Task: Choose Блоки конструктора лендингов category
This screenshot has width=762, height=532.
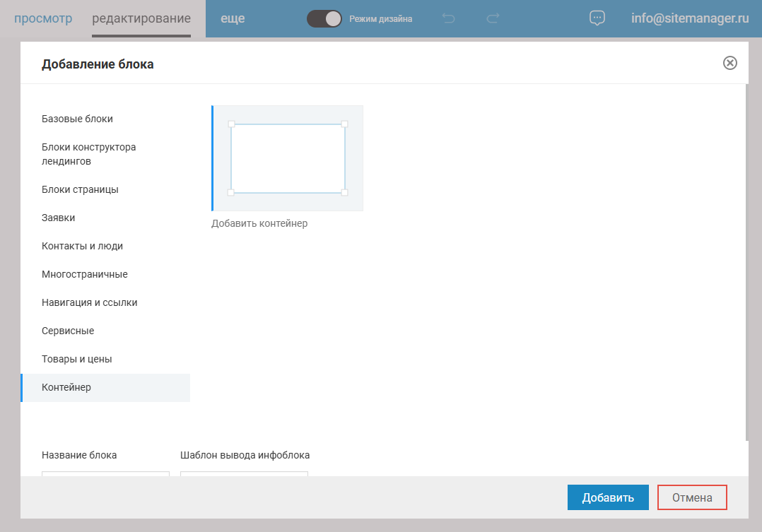Action: pyautogui.click(x=88, y=154)
